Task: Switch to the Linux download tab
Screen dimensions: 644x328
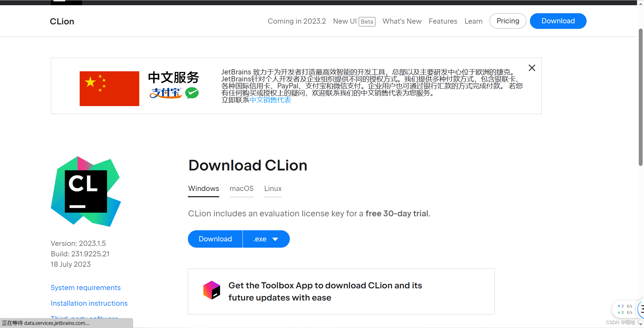Action: click(x=272, y=189)
